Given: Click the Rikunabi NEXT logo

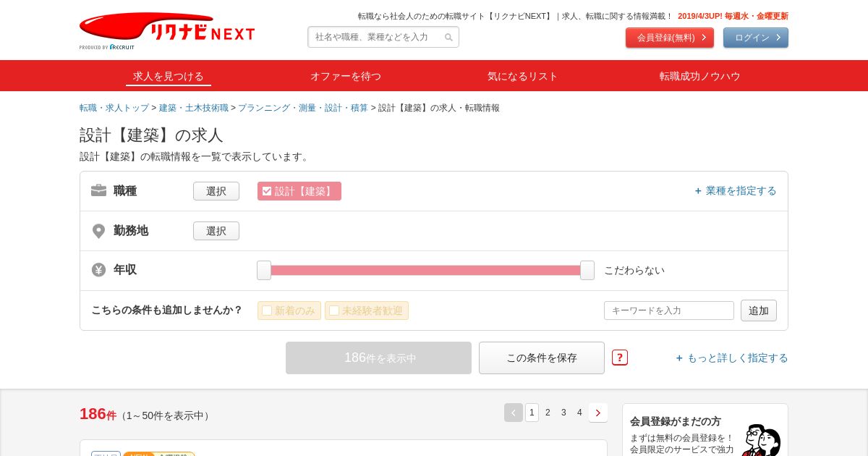Looking at the screenshot, I should click(x=167, y=30).
